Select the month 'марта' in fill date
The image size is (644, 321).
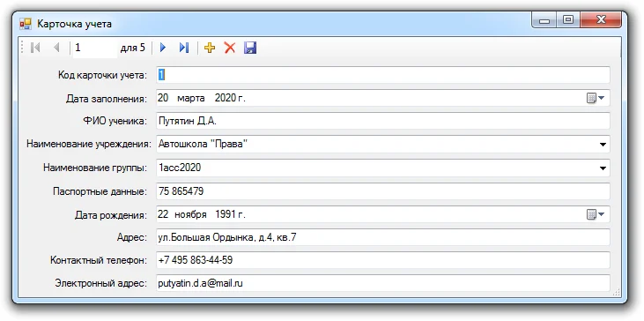click(191, 98)
